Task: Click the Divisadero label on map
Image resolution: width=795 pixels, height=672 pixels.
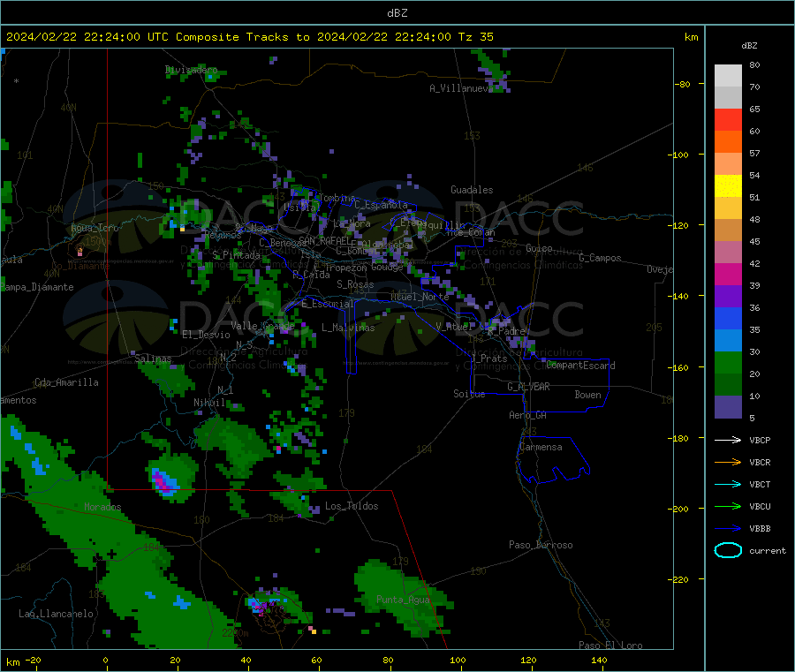Action: (x=191, y=70)
